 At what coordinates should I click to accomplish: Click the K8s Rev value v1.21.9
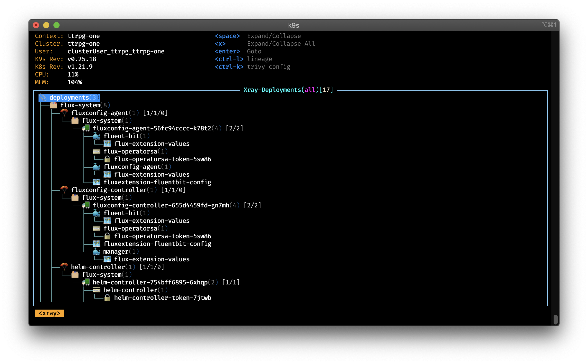80,67
